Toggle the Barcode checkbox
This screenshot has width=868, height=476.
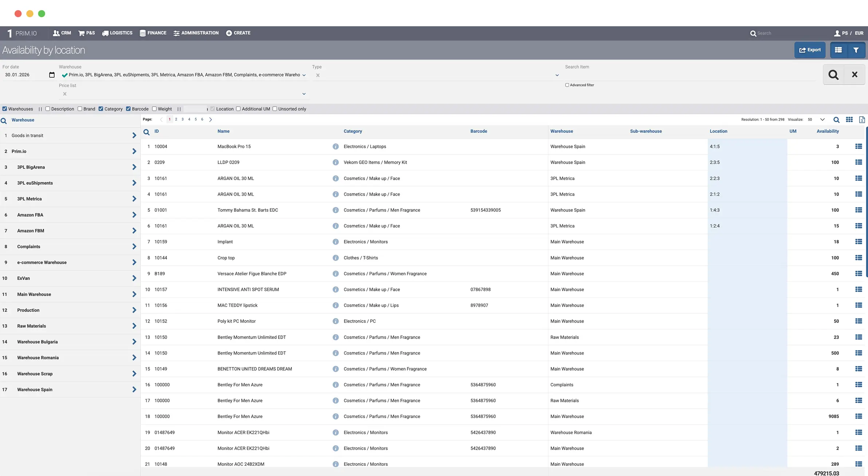pos(128,109)
